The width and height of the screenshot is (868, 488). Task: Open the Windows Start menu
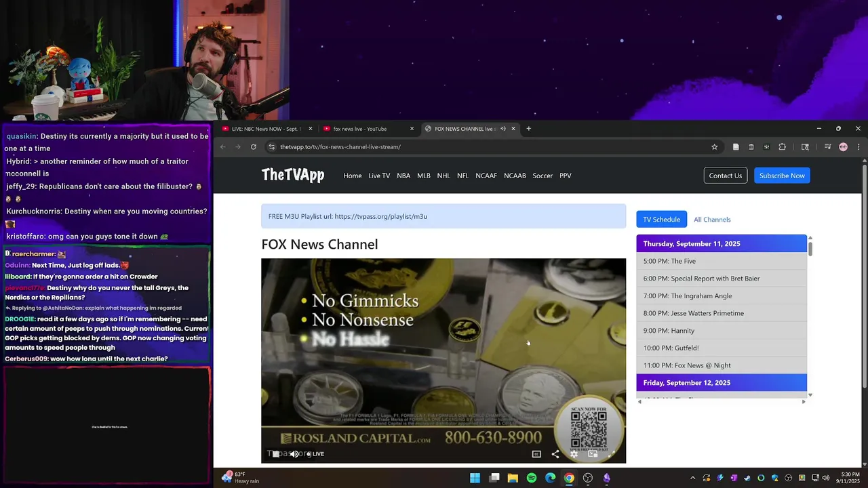(x=475, y=478)
